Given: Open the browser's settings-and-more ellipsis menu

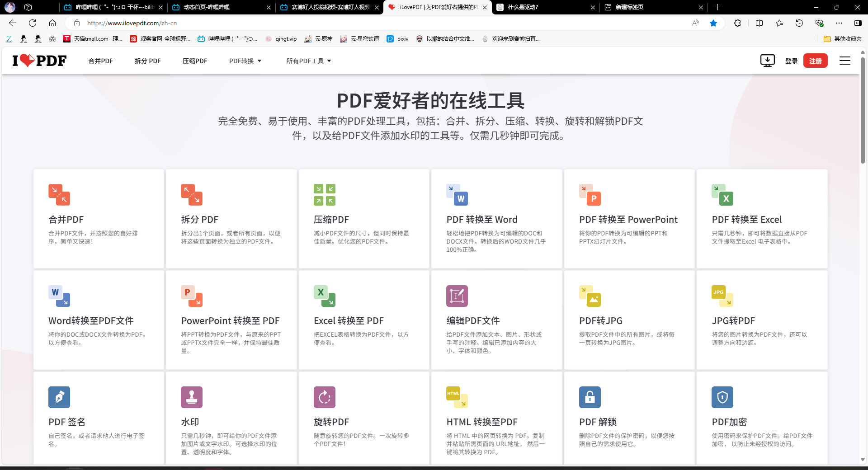Looking at the screenshot, I should pos(839,23).
